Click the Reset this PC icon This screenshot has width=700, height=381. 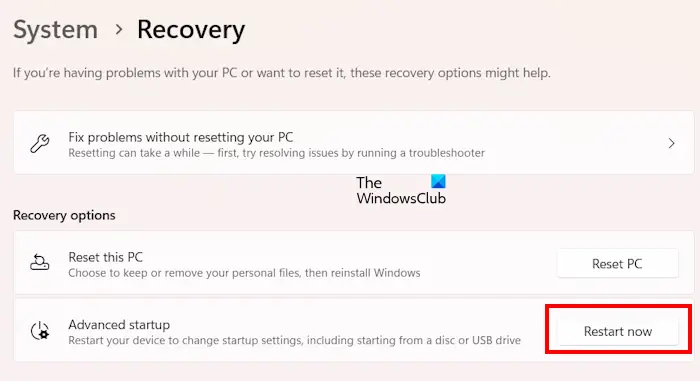click(x=39, y=263)
